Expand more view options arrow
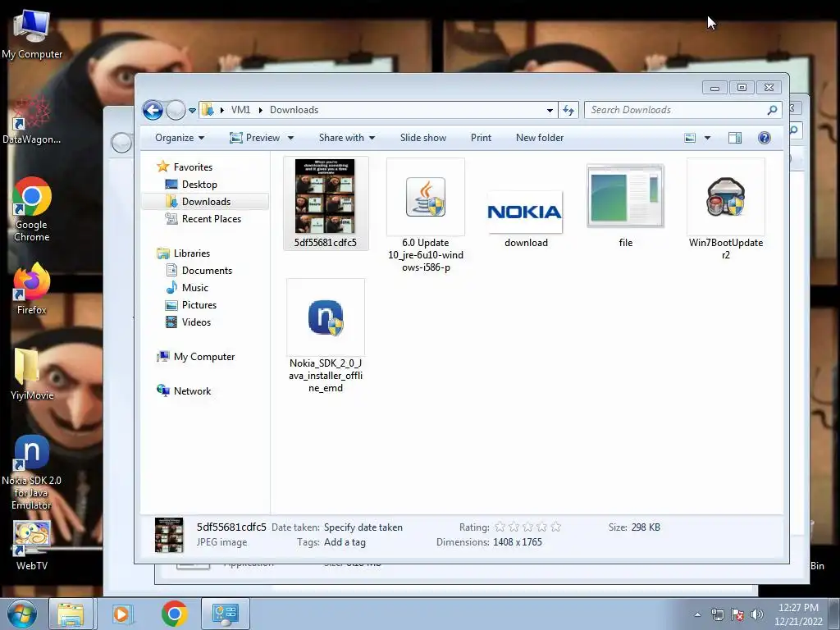 tap(707, 138)
